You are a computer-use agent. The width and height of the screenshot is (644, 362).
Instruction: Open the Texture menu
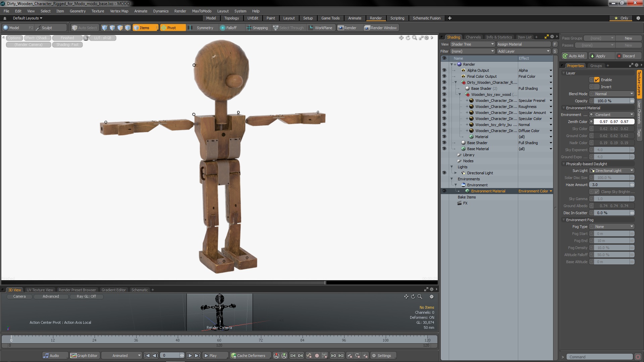[98, 11]
